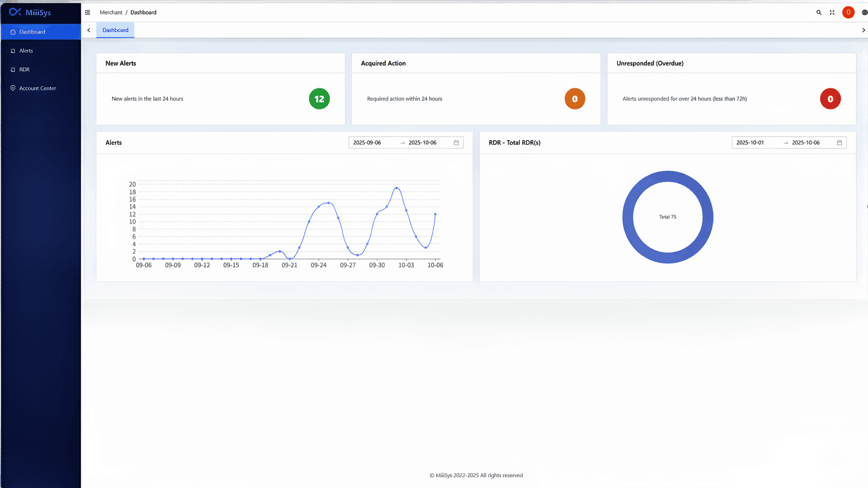Click the 09-24 x-axis label
This screenshot has width=868, height=488.
319,265
